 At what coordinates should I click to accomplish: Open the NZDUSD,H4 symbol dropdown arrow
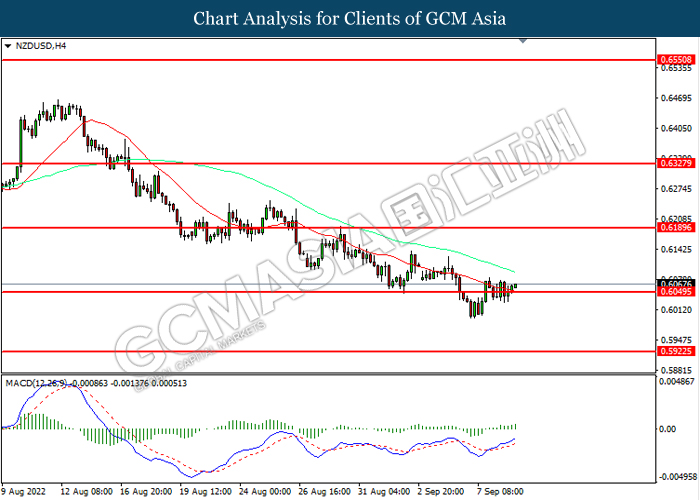click(x=8, y=46)
